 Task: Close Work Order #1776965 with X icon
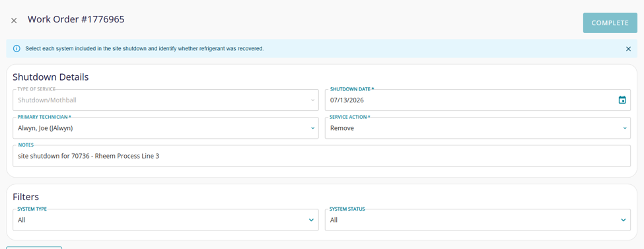[x=14, y=20]
